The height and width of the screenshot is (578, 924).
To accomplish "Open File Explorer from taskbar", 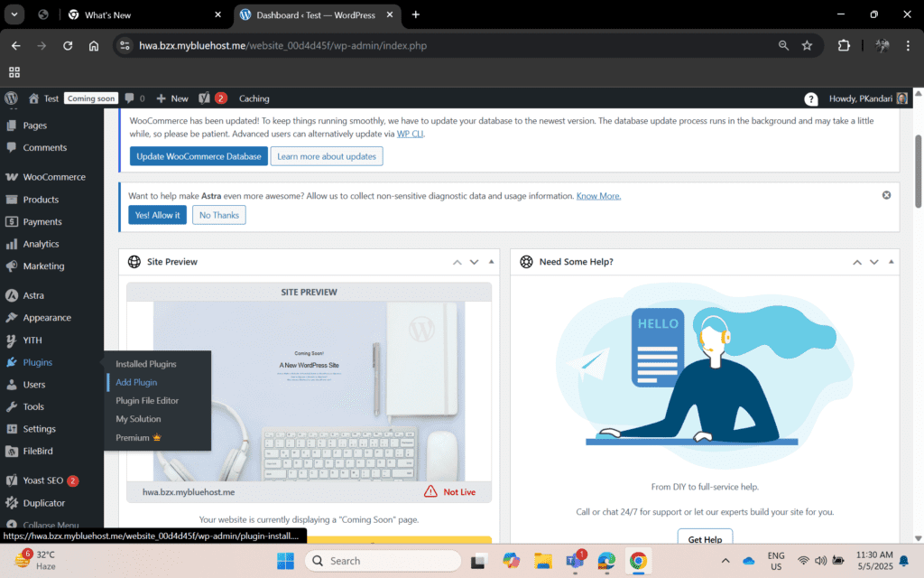I will (x=542, y=561).
